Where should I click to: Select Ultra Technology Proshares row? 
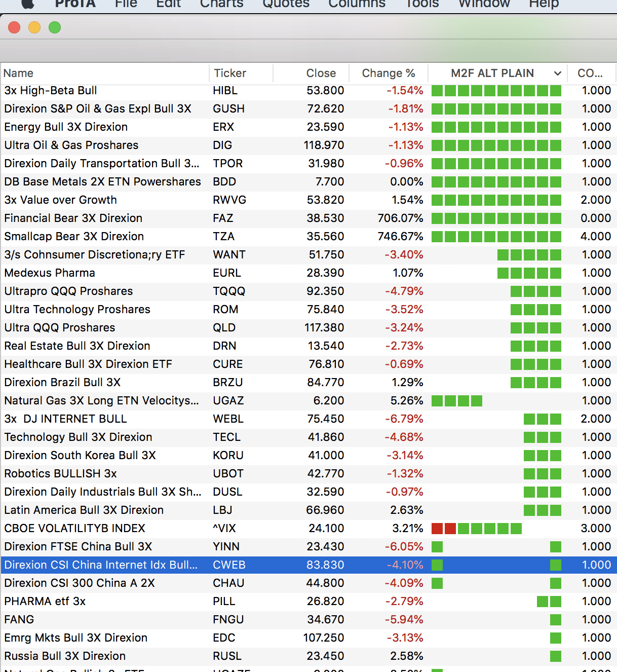pyautogui.click(x=308, y=309)
